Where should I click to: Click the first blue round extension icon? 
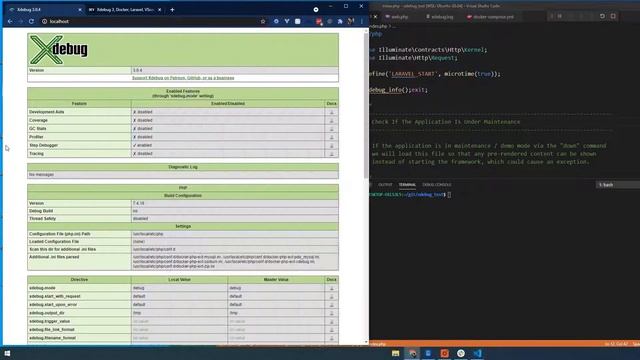pyautogui.click(x=276, y=21)
